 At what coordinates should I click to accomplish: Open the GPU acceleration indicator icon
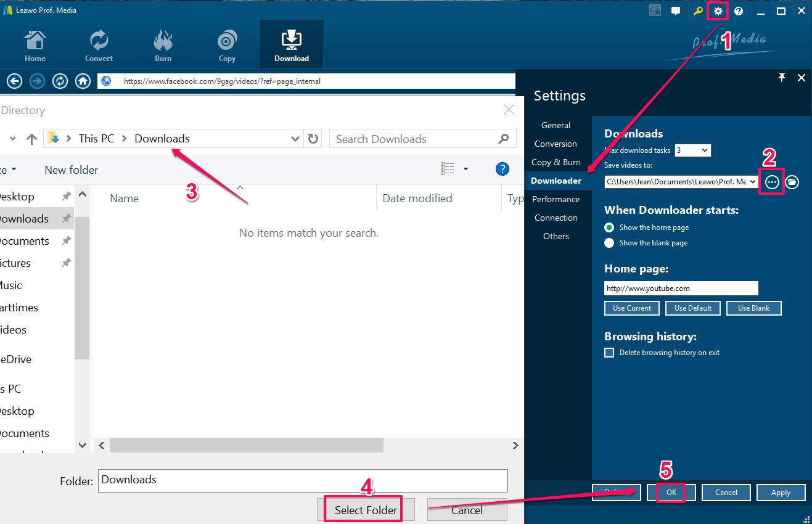[x=655, y=10]
